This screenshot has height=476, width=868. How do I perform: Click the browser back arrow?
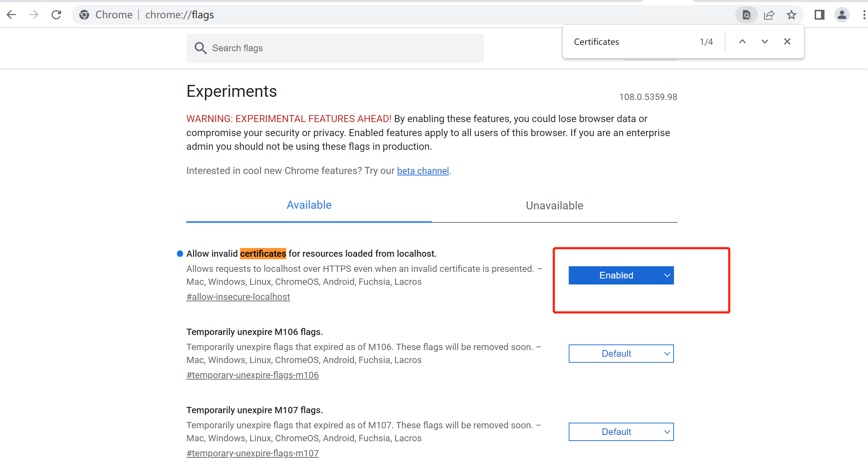[x=12, y=15]
